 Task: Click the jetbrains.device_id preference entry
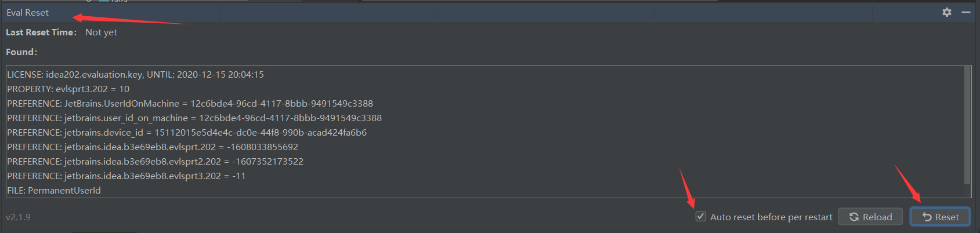tap(187, 133)
